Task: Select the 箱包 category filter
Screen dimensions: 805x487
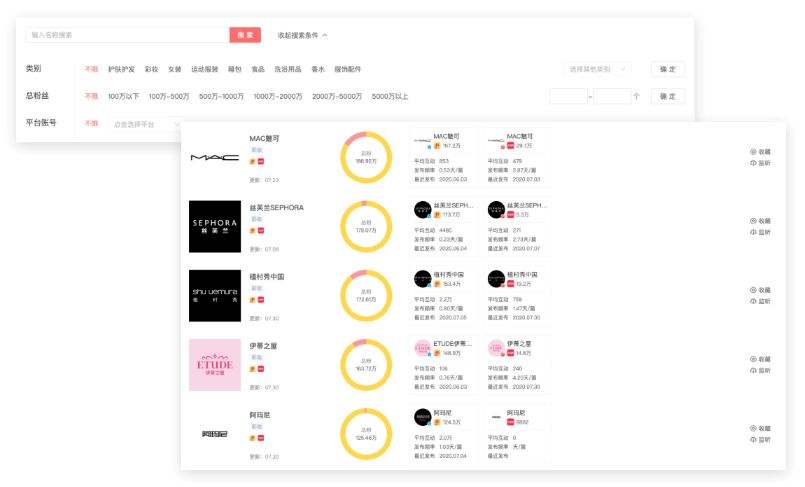Action: click(235, 69)
